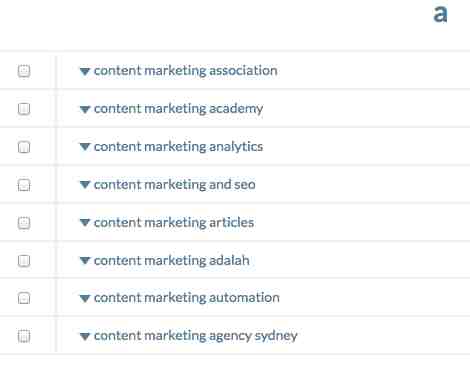Check the box for content marketing association
The width and height of the screenshot is (470, 366).
pos(24,71)
